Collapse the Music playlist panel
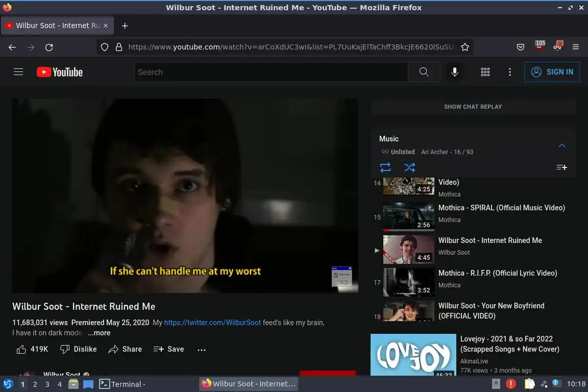Screen dimensions: 588x392 [x=562, y=145]
